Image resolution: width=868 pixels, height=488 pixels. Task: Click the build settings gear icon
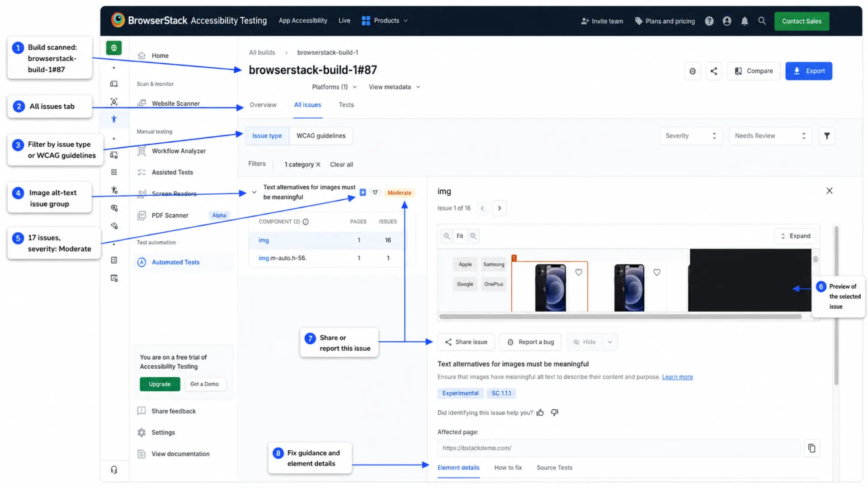[692, 71]
